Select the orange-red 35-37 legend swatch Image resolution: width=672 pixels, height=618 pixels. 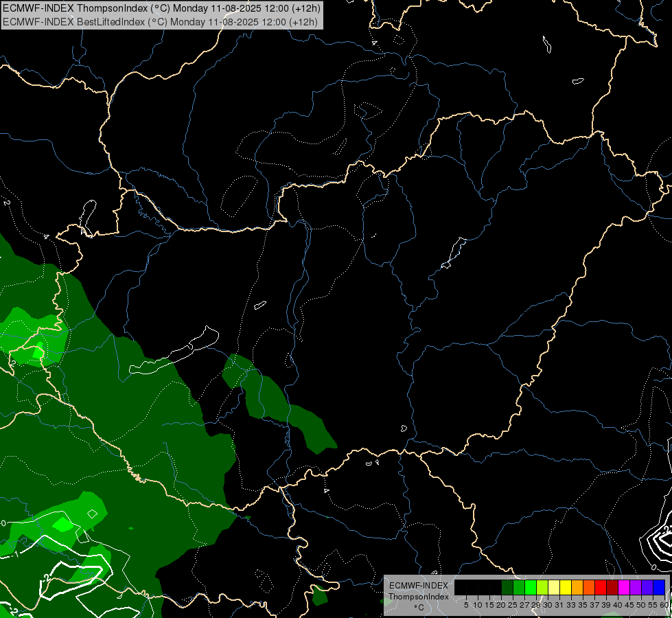click(589, 587)
